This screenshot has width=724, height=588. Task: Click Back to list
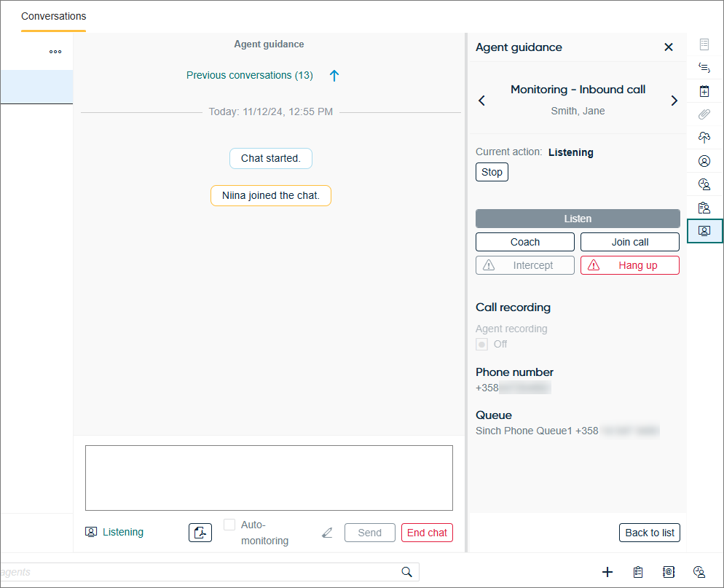pyautogui.click(x=649, y=533)
